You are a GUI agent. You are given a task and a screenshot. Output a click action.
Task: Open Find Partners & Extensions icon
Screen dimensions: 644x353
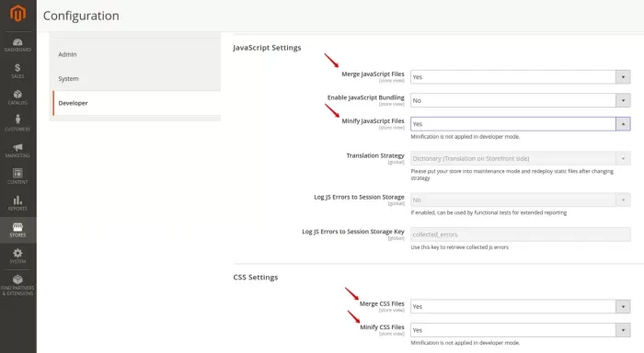pyautogui.click(x=17, y=279)
